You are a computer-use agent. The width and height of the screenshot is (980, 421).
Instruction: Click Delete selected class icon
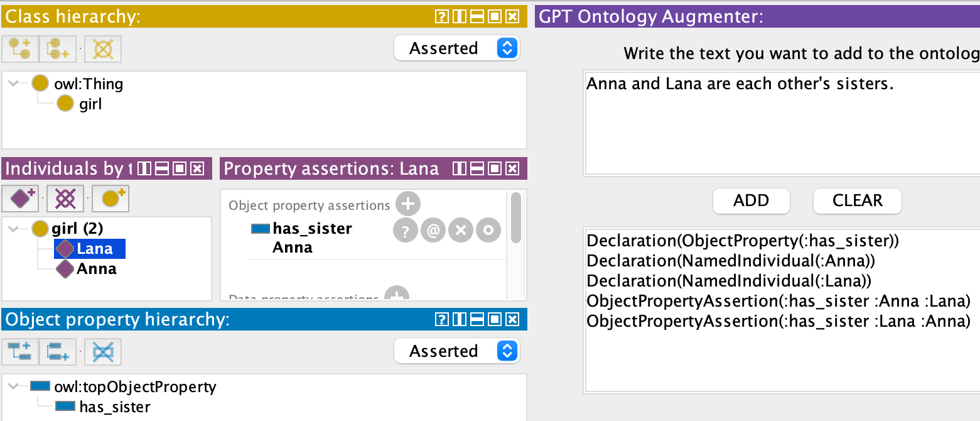click(x=103, y=49)
